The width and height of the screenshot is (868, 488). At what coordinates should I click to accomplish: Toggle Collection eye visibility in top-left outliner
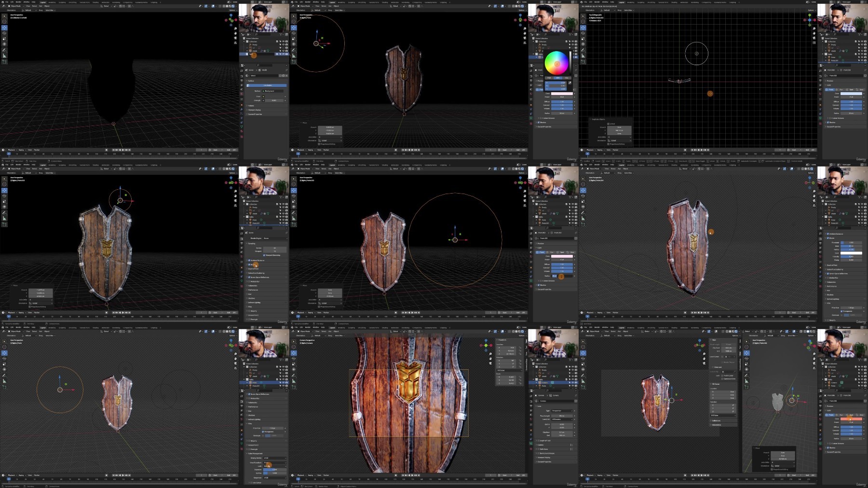[284, 42]
